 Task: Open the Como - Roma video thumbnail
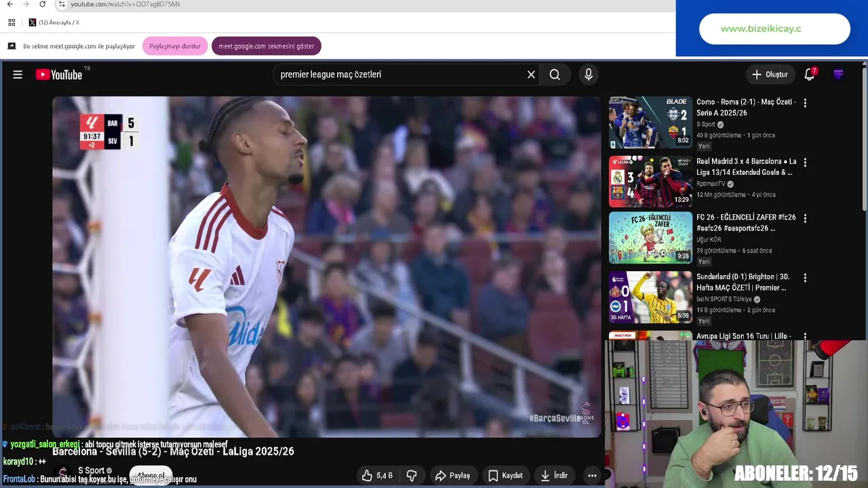click(x=650, y=123)
